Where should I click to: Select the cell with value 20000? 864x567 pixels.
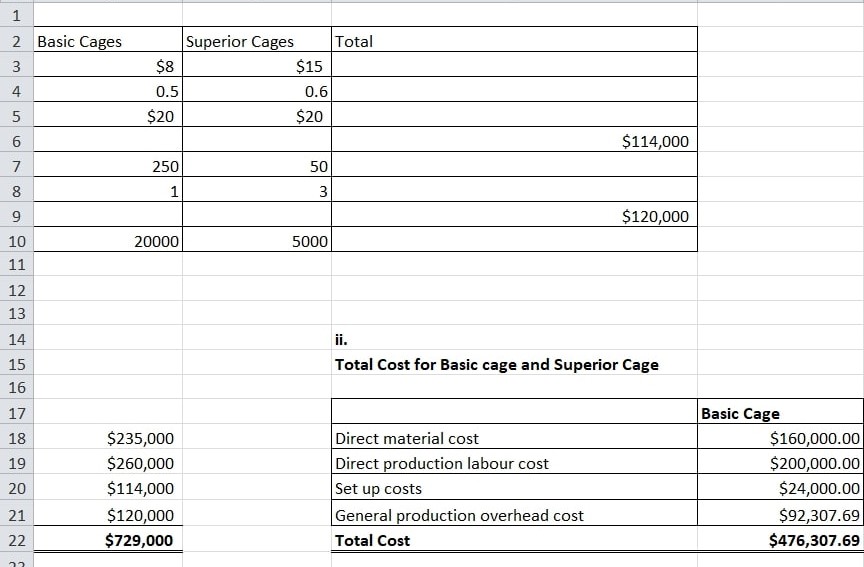(x=107, y=241)
